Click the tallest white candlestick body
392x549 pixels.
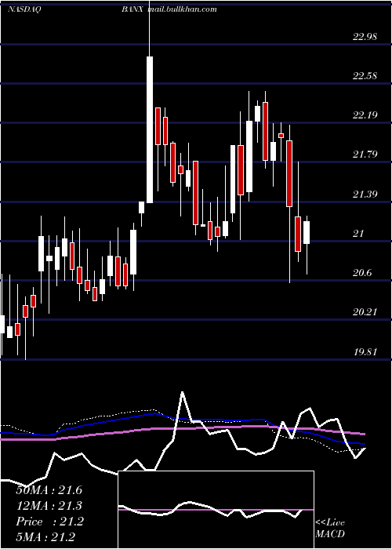(150, 129)
